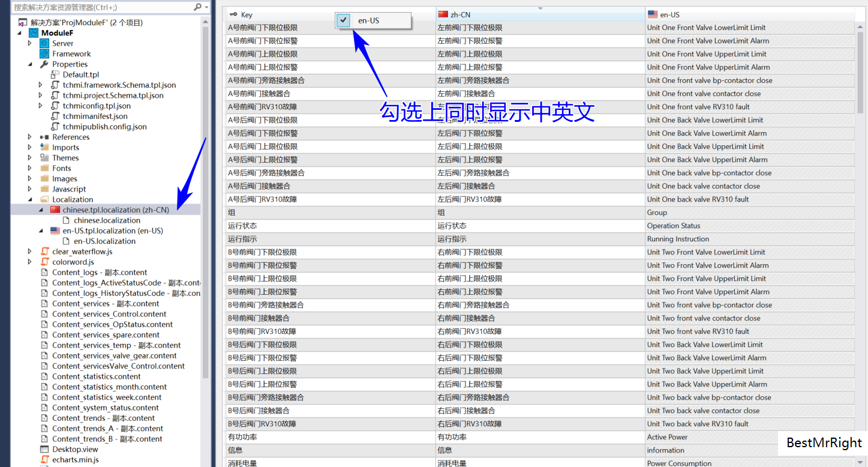Expand the Javascript folder
Viewport: 868px width, 467px height.
pos(30,189)
